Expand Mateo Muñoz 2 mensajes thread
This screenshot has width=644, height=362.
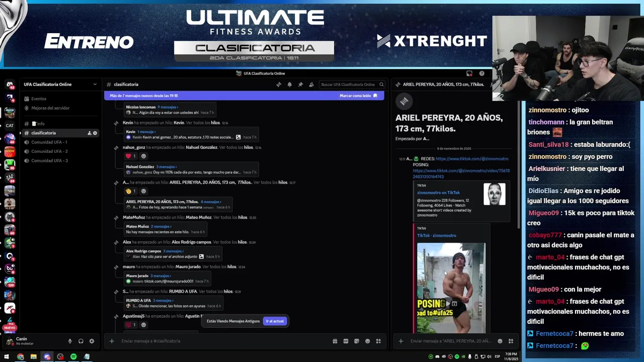(x=161, y=226)
